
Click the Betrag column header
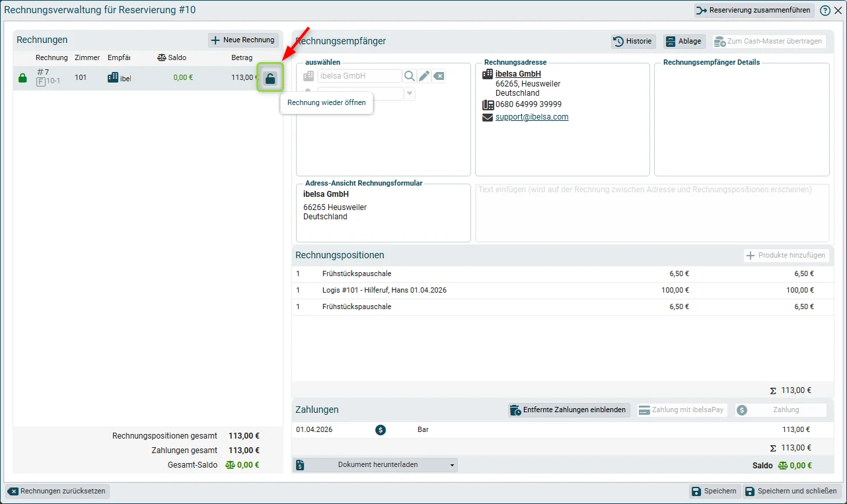(242, 58)
